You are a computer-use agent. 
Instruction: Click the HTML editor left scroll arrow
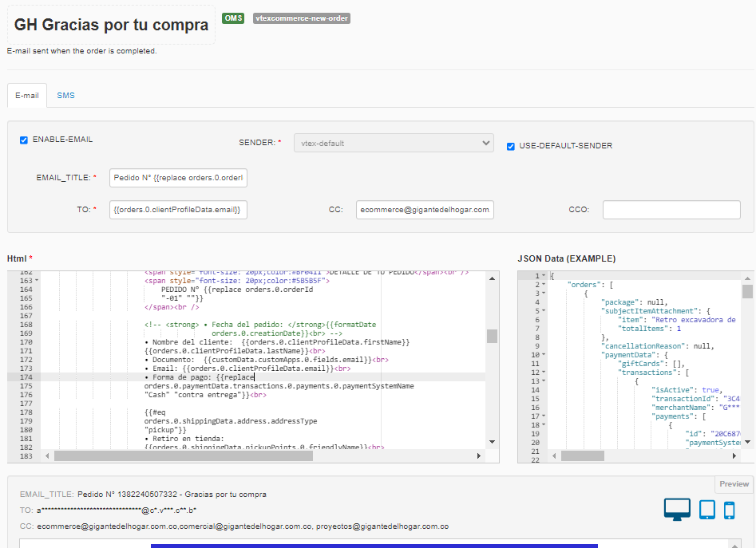(48, 456)
